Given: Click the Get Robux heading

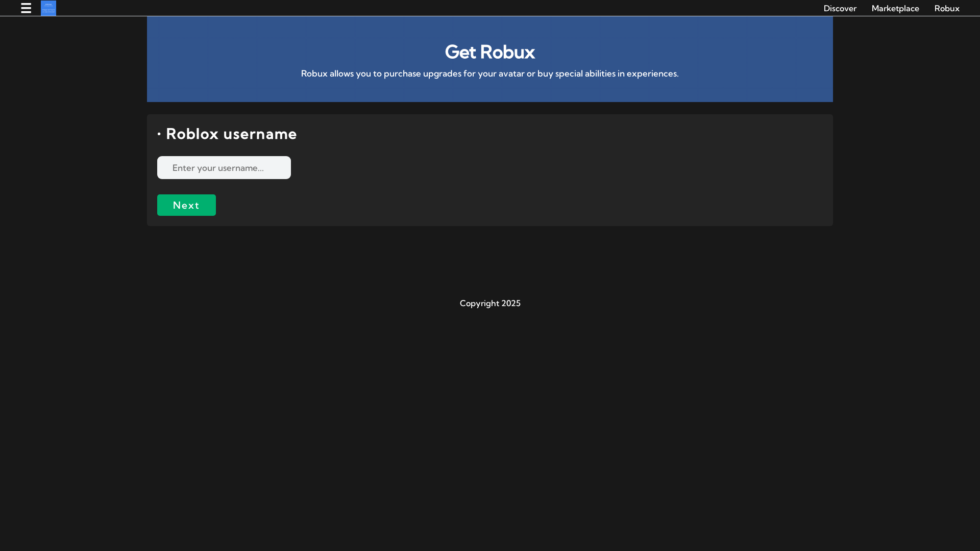Looking at the screenshot, I should point(490,52).
